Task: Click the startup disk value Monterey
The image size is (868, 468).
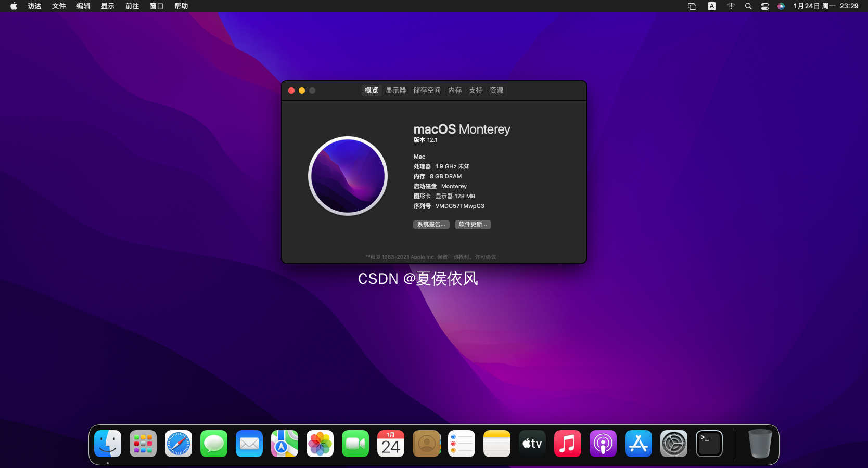Action: tap(454, 186)
